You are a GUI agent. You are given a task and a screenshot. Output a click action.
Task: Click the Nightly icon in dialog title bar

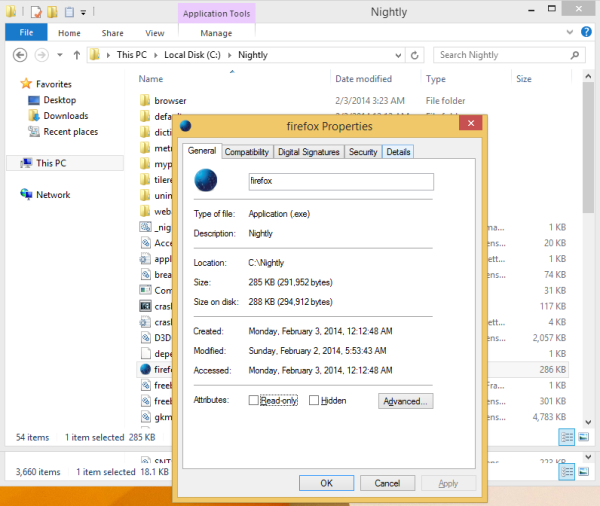point(186,126)
